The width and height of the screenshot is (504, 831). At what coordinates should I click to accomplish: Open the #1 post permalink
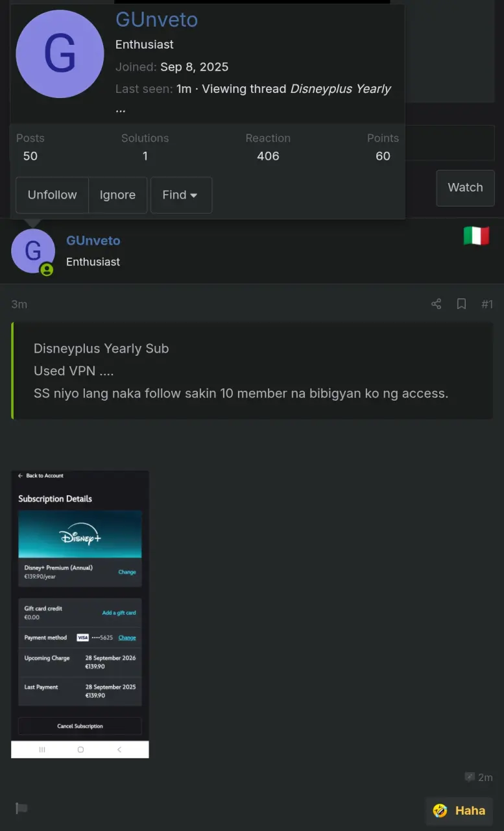487,304
